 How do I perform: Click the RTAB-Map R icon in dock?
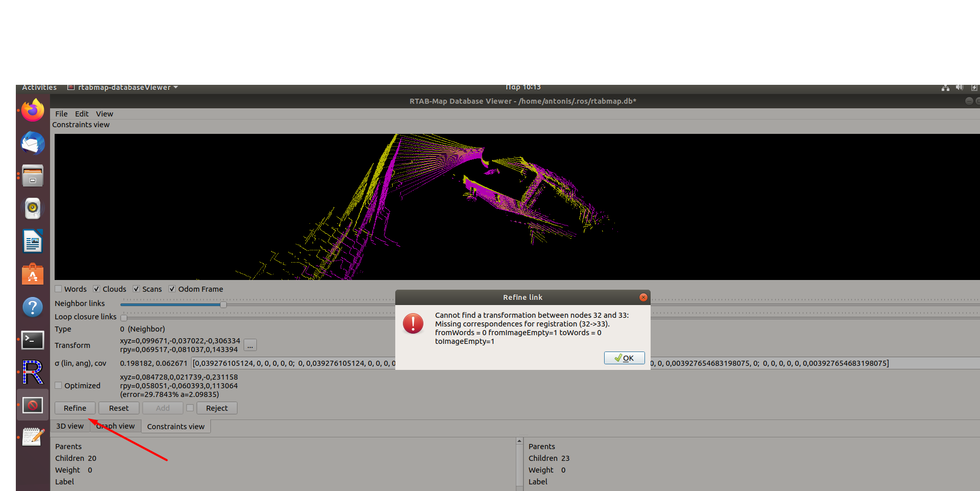click(33, 372)
